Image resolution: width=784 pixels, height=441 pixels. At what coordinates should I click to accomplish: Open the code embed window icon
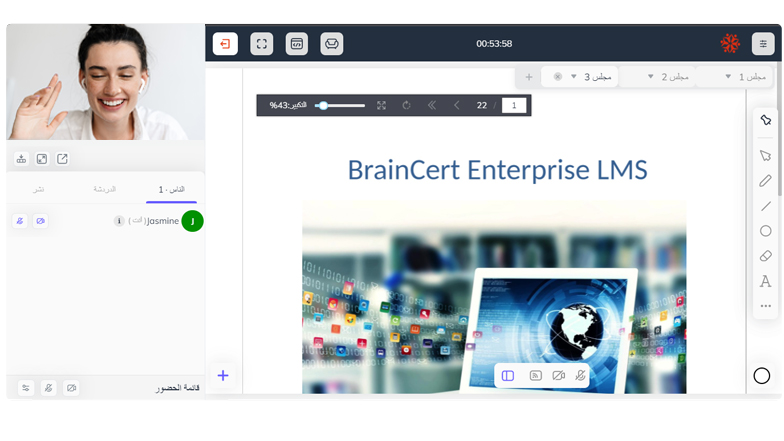(296, 44)
